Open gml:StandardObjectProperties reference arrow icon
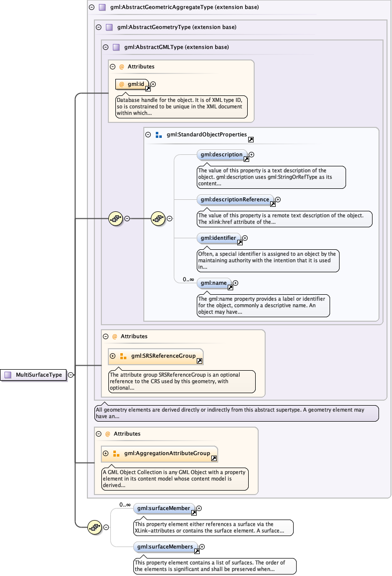The height and width of the screenshot is (576, 392). [251, 140]
